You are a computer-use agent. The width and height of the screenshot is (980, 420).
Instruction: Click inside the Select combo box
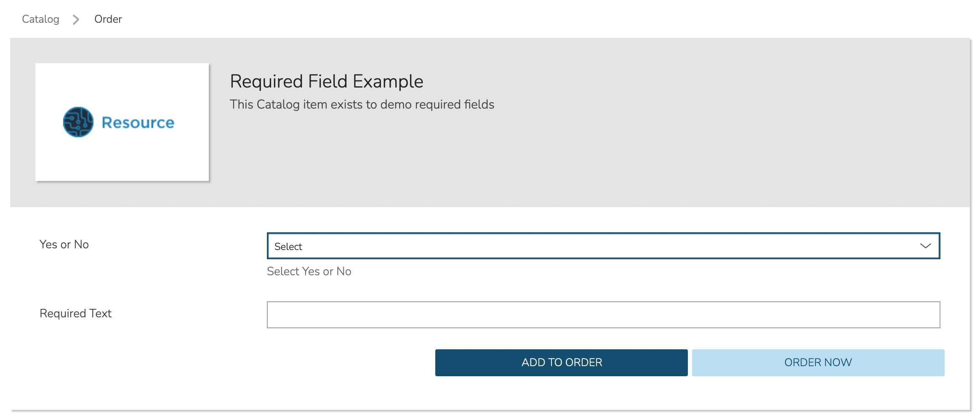click(505, 246)
